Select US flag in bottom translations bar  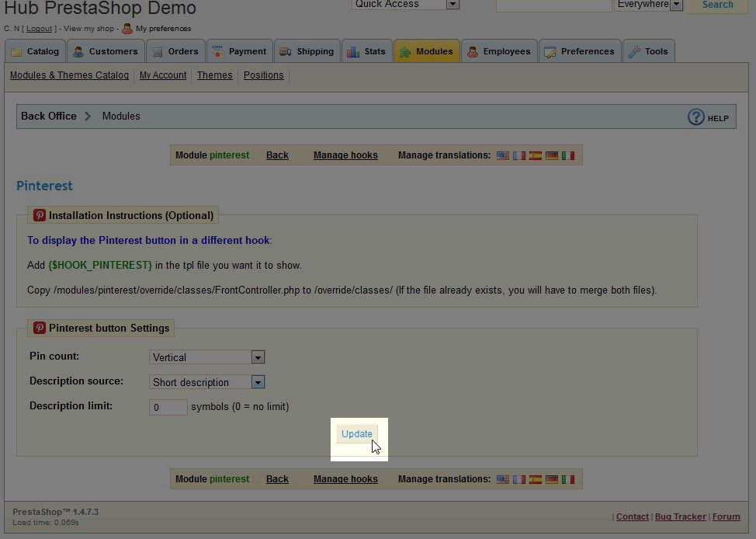click(x=503, y=479)
